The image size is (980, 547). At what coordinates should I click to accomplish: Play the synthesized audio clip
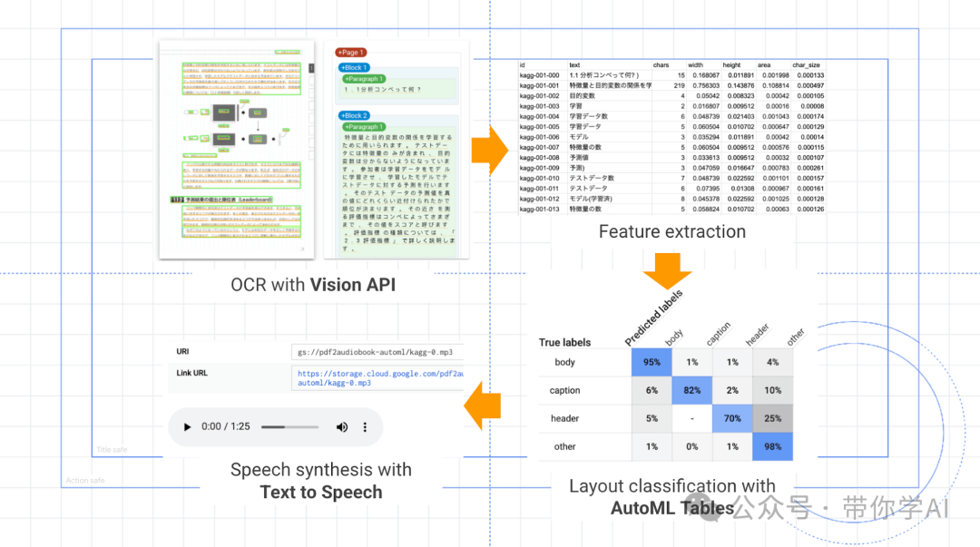187,427
